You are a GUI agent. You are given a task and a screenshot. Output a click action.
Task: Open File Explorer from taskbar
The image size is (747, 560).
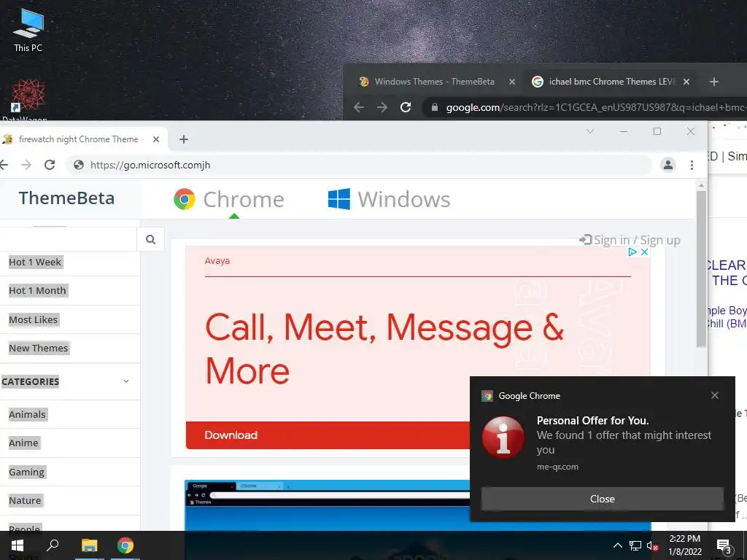(89, 545)
